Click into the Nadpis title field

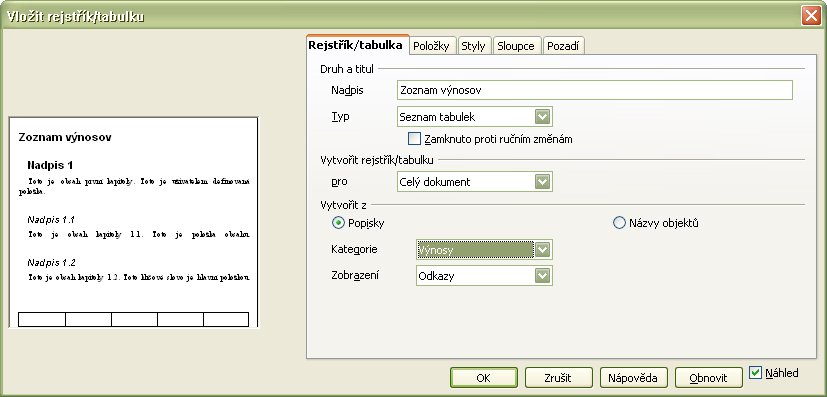click(594, 90)
